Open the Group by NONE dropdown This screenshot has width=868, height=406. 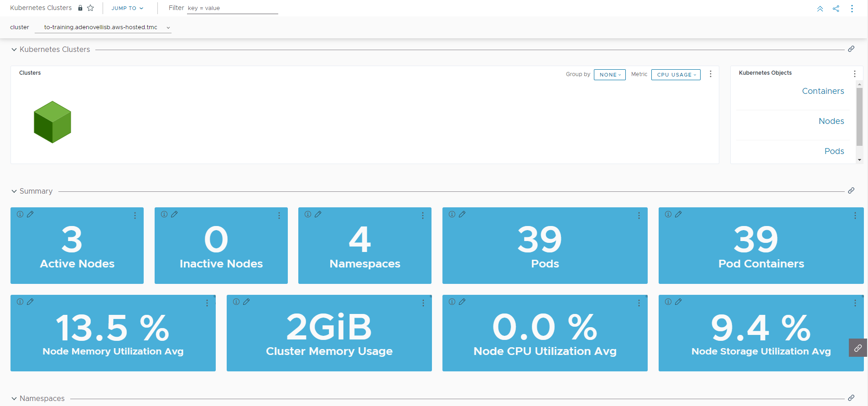click(609, 75)
